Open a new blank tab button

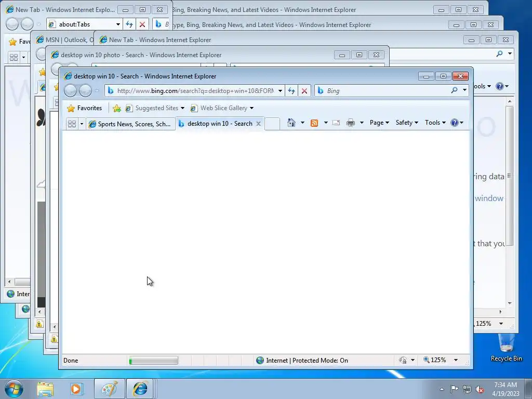272,124
